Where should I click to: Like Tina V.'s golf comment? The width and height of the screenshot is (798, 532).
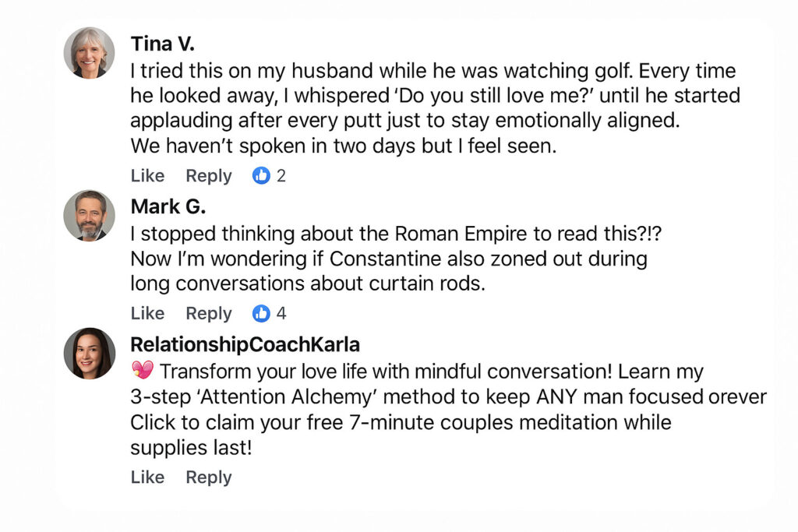pos(147,176)
